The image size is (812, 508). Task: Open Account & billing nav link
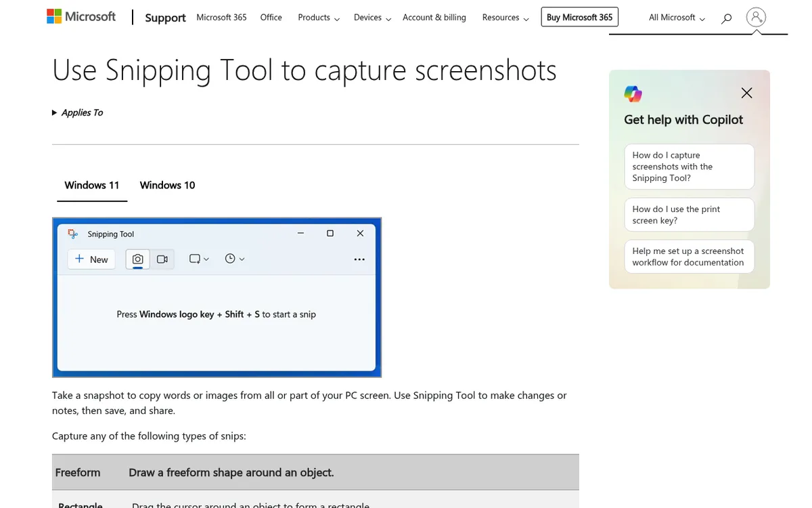click(434, 18)
